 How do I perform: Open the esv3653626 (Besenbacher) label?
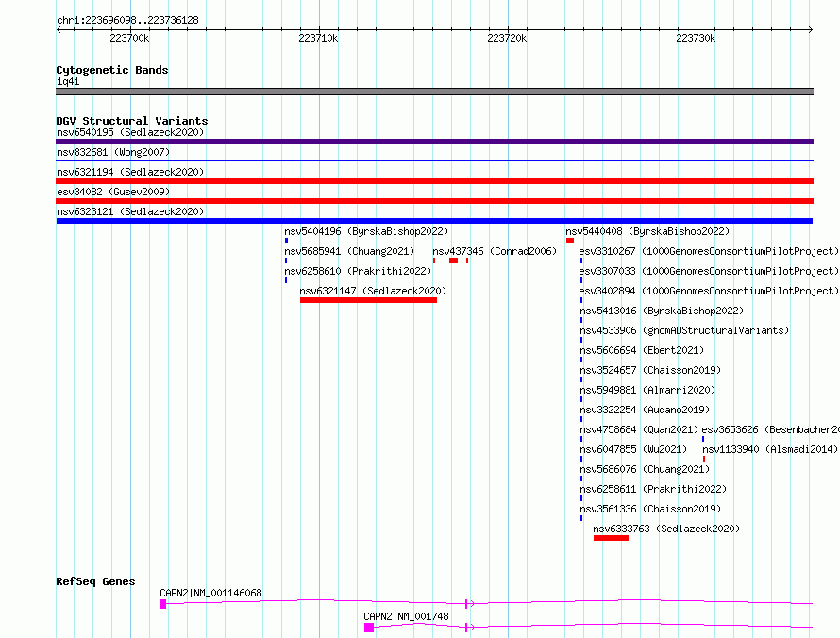pos(770,429)
